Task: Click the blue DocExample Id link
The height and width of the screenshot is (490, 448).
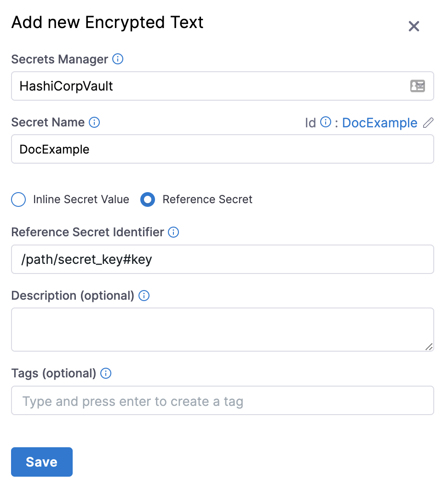Action: [379, 123]
